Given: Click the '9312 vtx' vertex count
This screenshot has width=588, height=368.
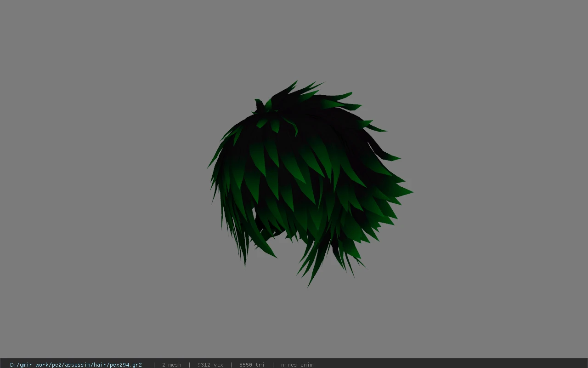Looking at the screenshot, I should (x=210, y=365).
